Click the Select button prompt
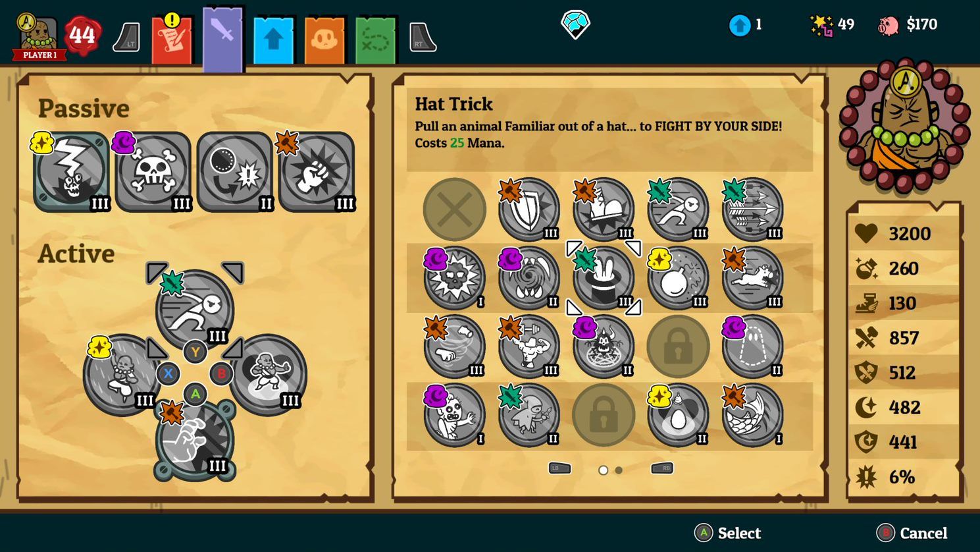 (728, 533)
